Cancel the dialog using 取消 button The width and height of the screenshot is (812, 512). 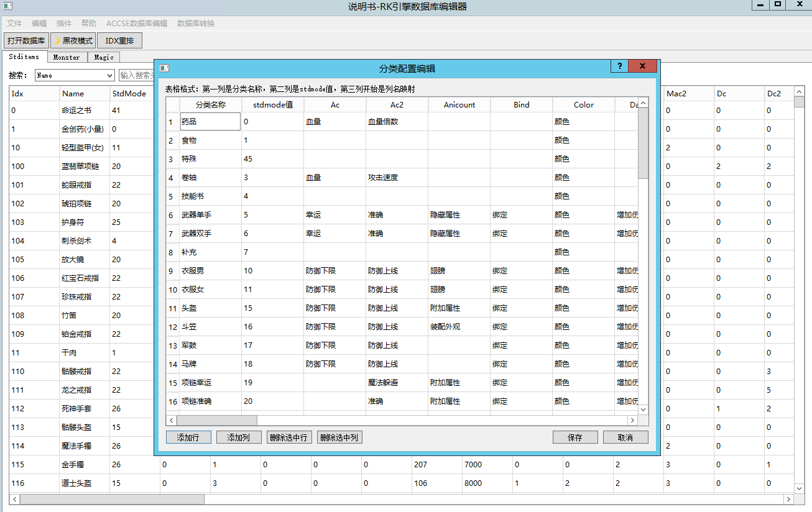625,437
